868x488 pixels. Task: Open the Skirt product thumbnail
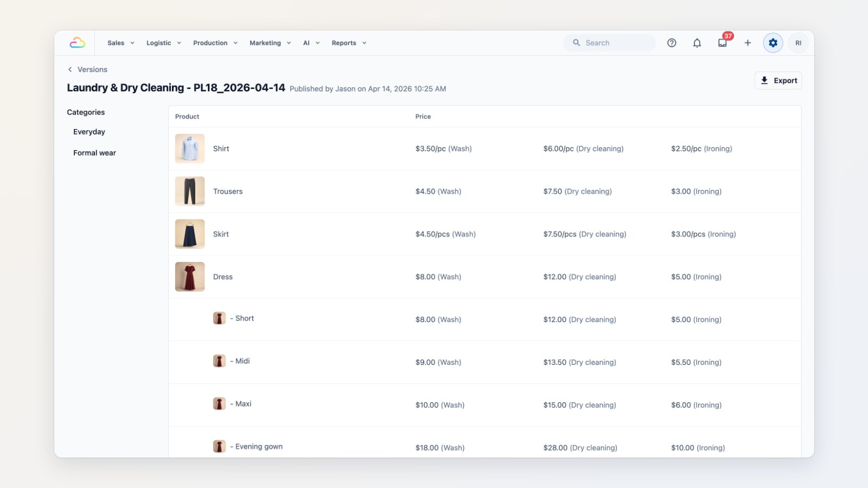[190, 234]
